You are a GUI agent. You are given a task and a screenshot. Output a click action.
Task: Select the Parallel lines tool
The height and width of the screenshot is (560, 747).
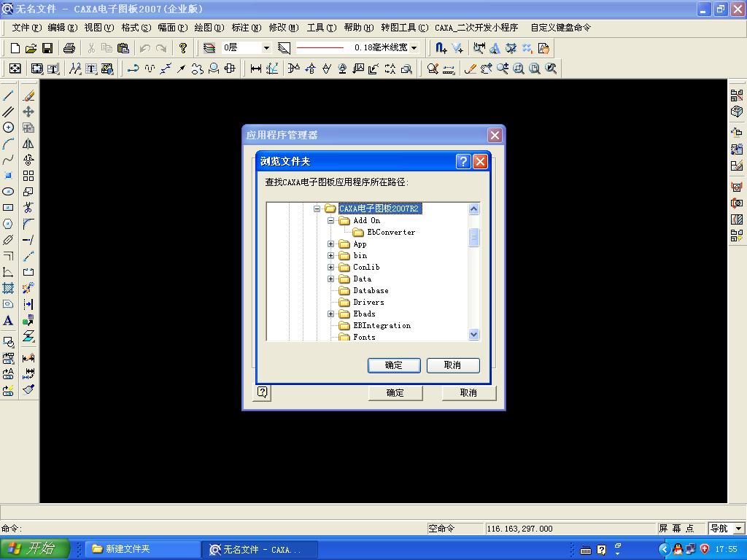[8, 112]
